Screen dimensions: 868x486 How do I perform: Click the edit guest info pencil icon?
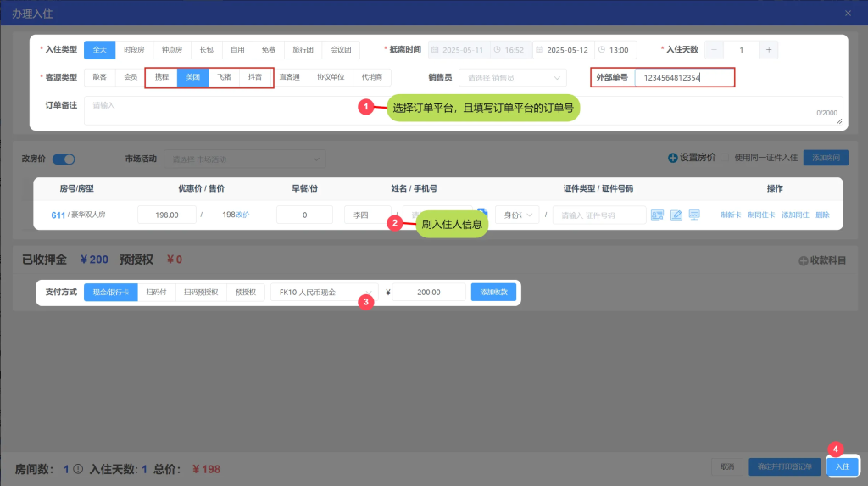pyautogui.click(x=676, y=215)
